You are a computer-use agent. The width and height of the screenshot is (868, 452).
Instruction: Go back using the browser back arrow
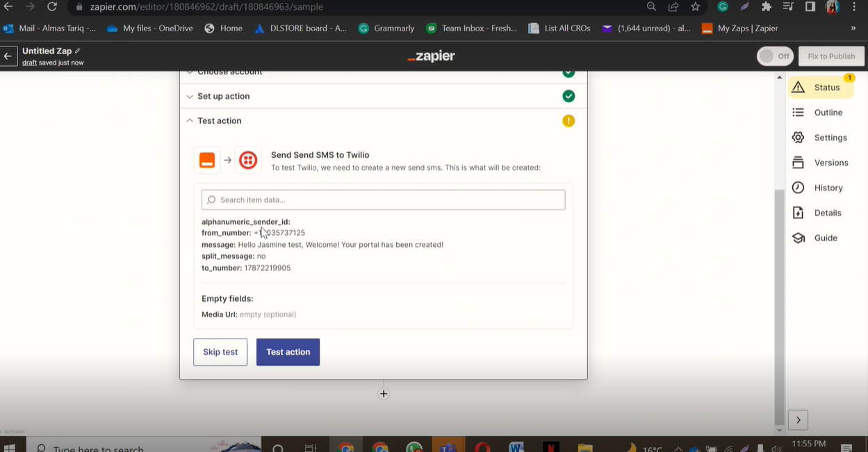pos(8,6)
